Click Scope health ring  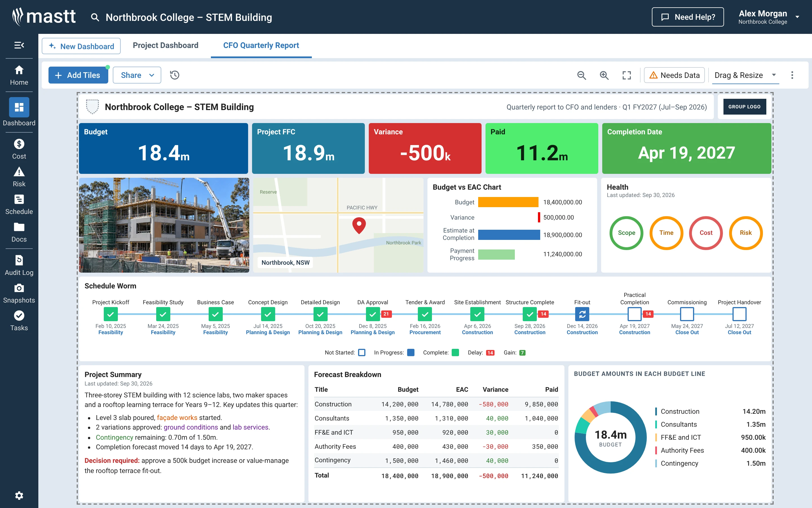(x=626, y=233)
